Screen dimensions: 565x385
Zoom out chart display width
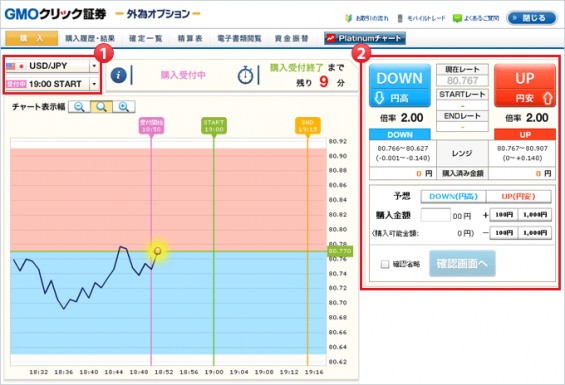tap(79, 107)
